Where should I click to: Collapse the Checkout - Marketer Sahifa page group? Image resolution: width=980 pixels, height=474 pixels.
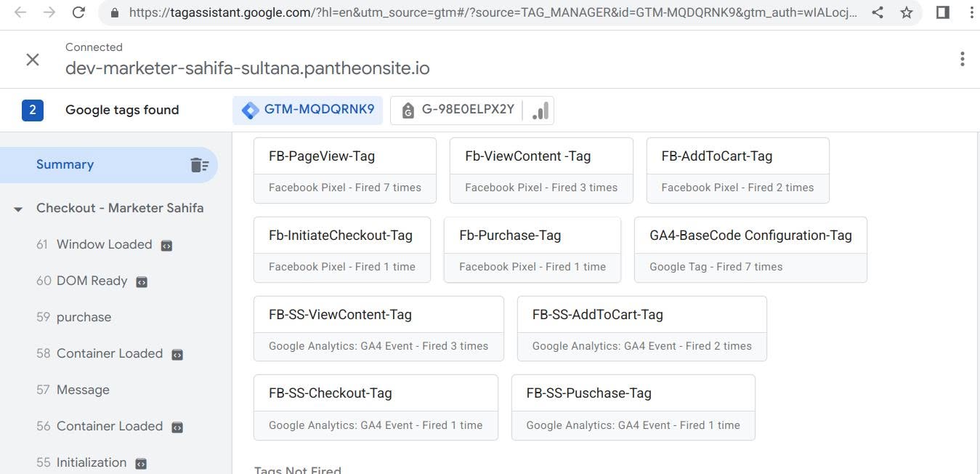(18, 209)
